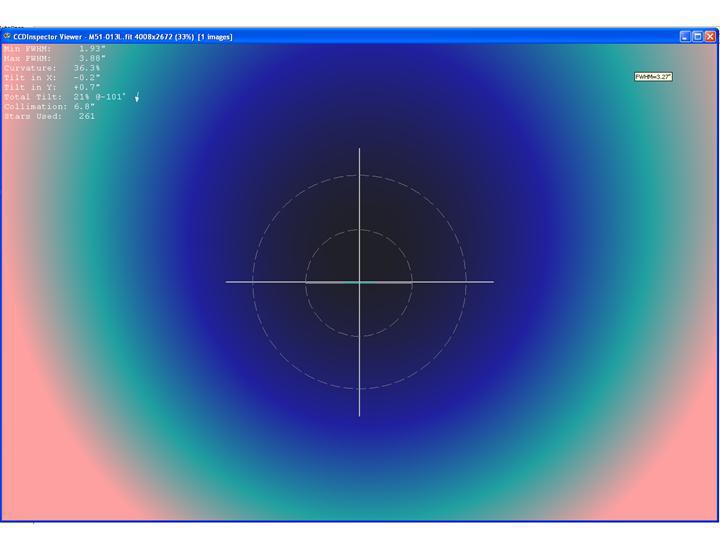Click the crosshair center of the curvature map
The width and height of the screenshot is (720, 540).
(x=359, y=282)
